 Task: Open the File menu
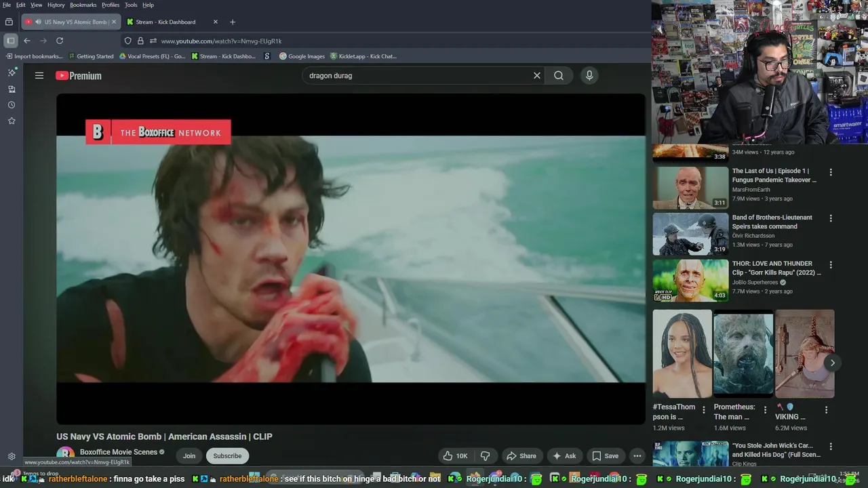point(7,5)
